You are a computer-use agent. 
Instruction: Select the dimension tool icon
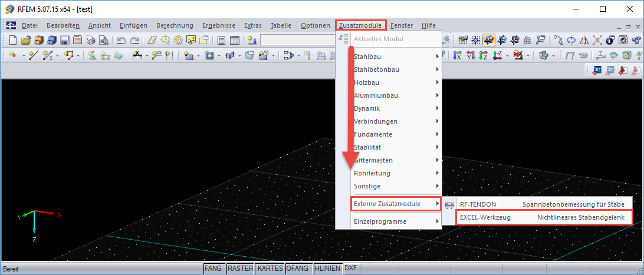(x=137, y=55)
